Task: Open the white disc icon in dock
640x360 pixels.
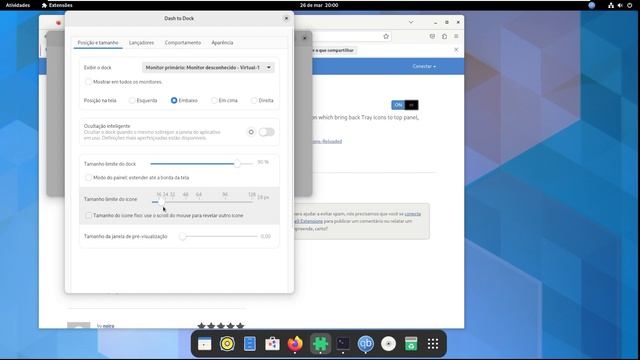Action: pos(389,344)
